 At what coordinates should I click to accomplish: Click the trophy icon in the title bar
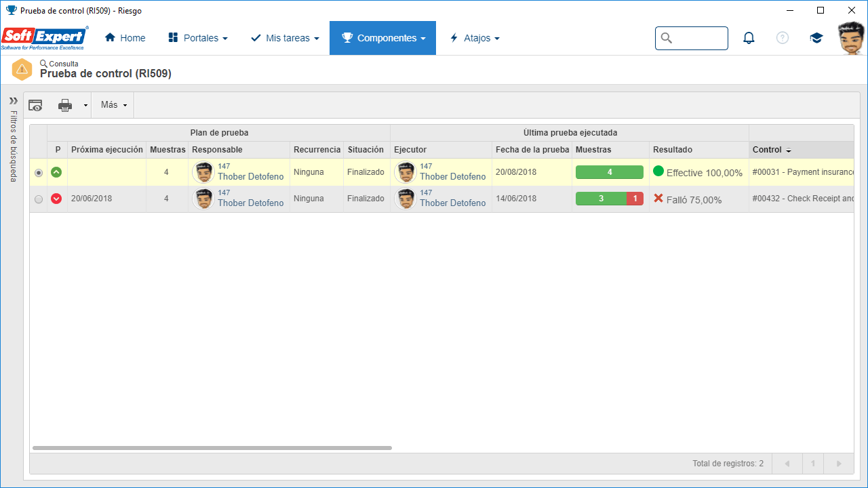tap(11, 10)
